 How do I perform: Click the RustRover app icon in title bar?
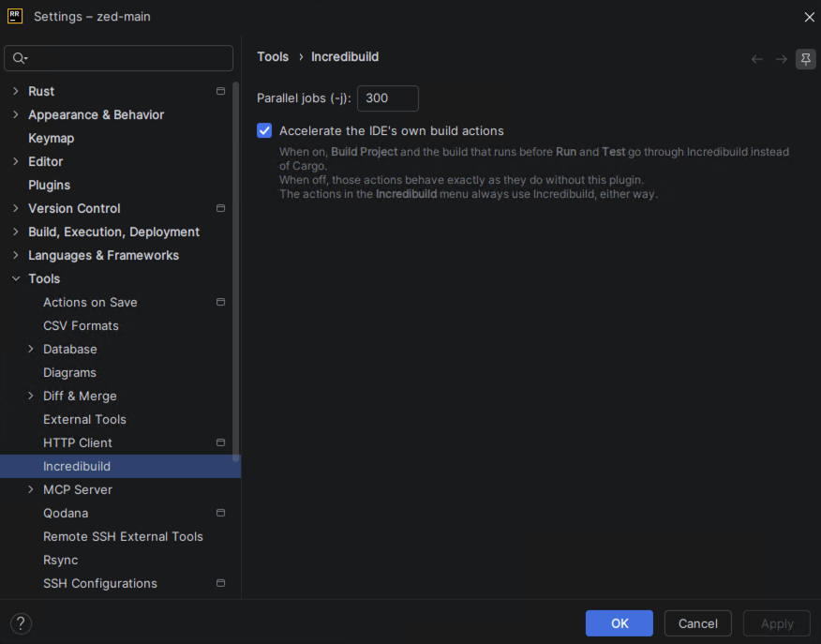point(15,16)
